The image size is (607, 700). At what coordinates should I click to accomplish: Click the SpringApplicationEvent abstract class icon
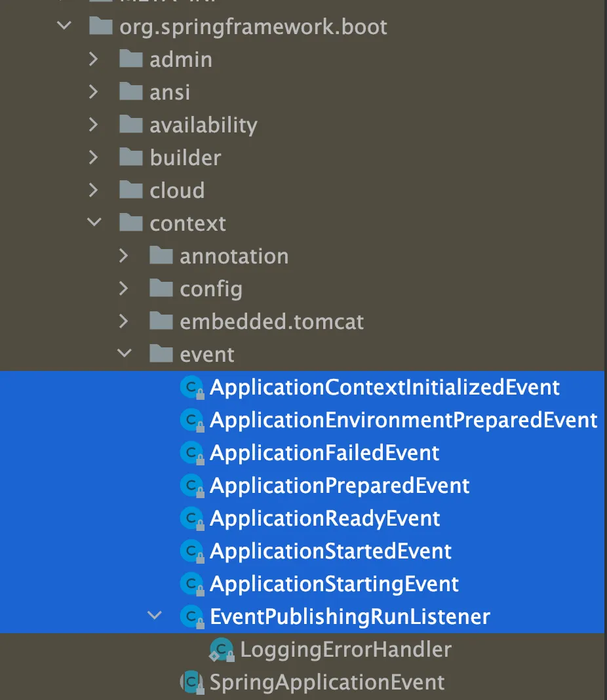tap(192, 682)
